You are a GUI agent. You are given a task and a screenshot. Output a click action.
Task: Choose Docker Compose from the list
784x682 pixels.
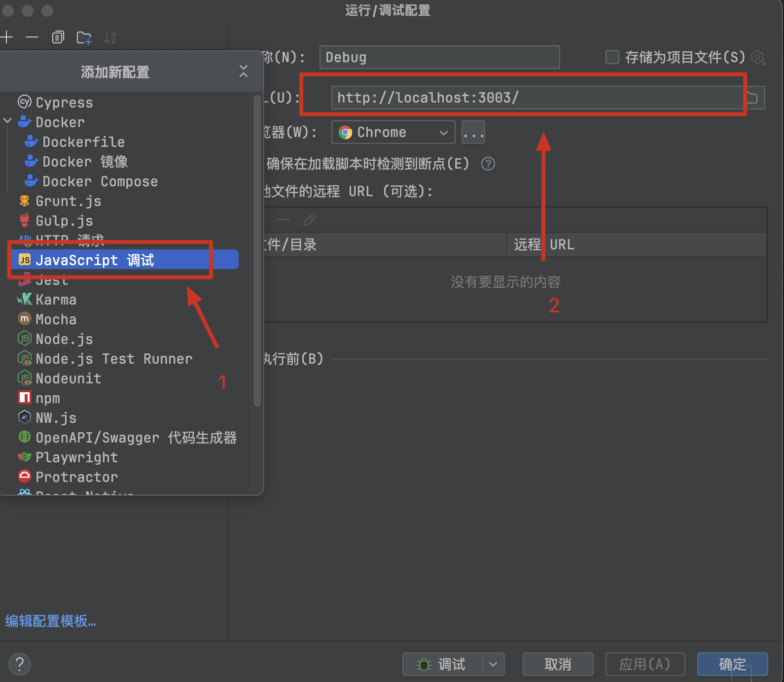pos(100,181)
